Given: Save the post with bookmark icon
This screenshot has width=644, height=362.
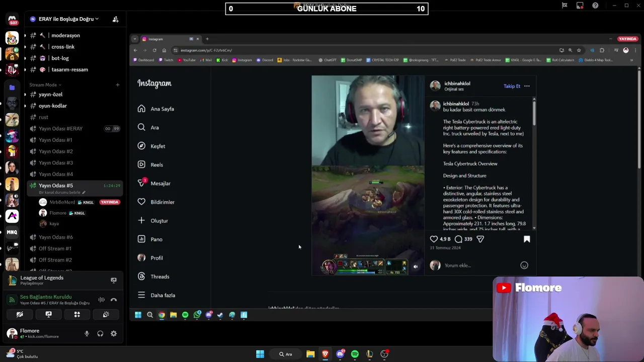Looking at the screenshot, I should pyautogui.click(x=527, y=239).
